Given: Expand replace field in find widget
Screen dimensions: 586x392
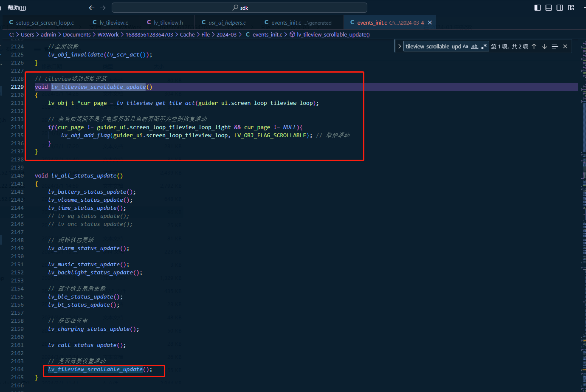Looking at the screenshot, I should (399, 46).
